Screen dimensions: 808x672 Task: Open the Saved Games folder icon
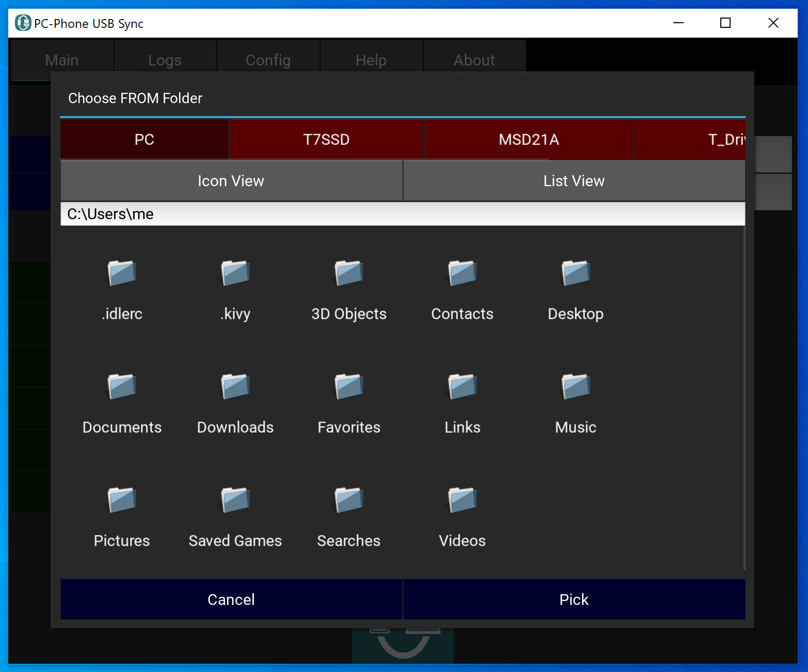235,500
